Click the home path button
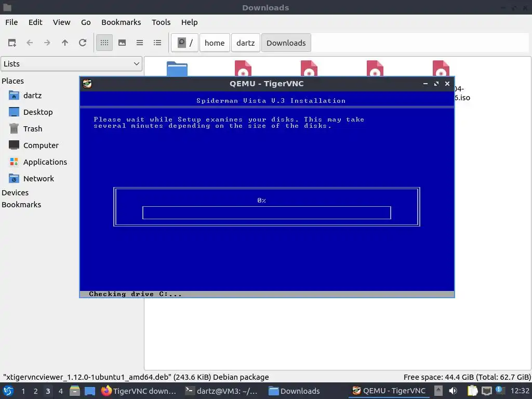 pyautogui.click(x=215, y=43)
